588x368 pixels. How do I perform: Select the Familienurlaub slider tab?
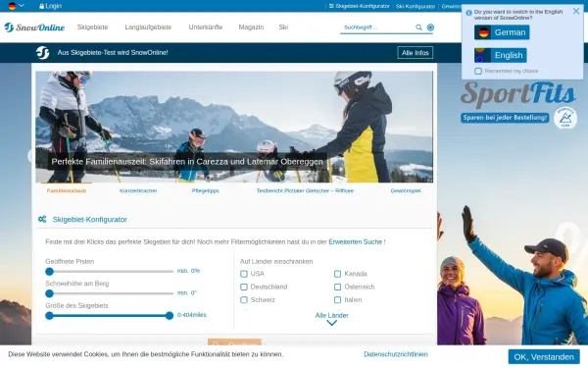coord(67,190)
